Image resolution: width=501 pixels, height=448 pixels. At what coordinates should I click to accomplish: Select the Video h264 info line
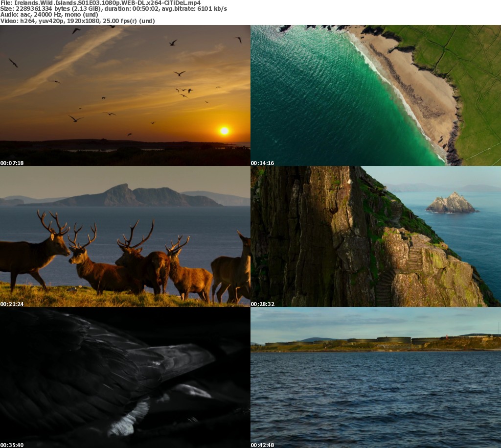click(78, 21)
